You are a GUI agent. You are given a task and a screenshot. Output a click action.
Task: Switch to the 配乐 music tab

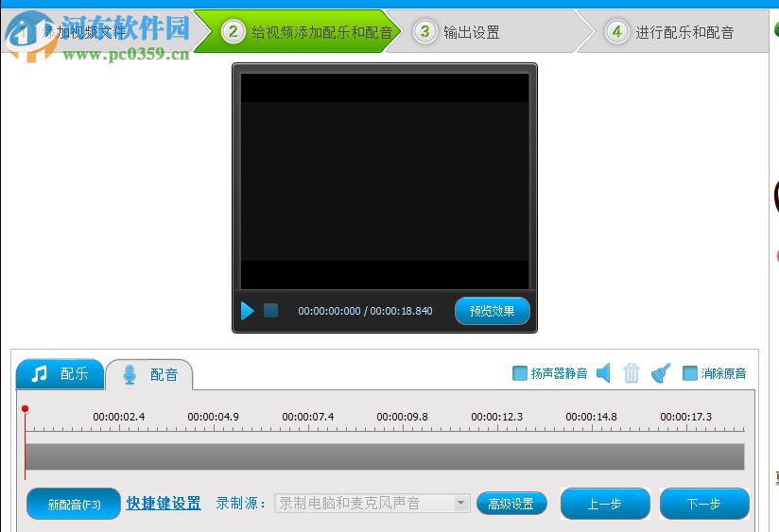[x=61, y=373]
